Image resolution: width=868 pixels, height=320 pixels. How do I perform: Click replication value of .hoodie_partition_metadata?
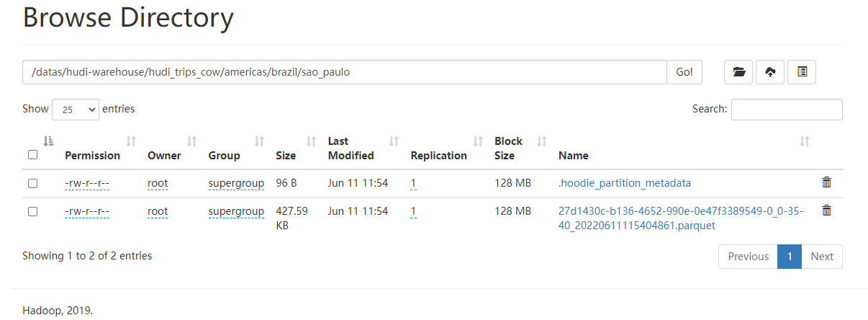413,183
